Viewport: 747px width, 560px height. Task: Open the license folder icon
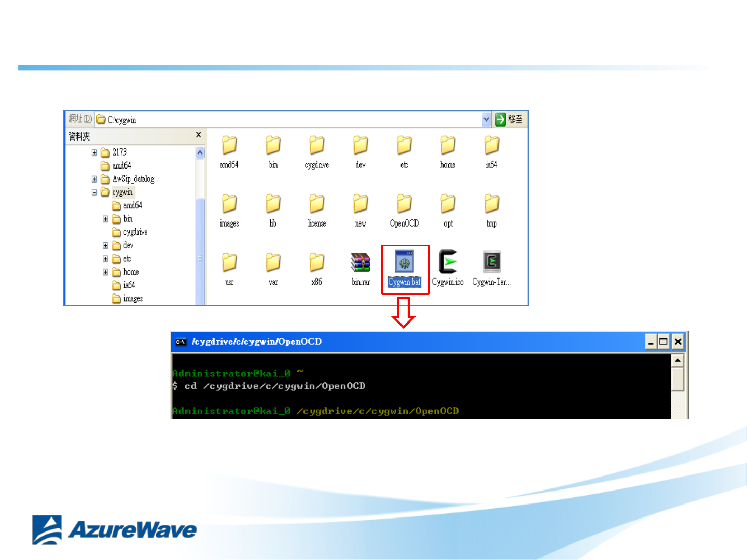click(x=317, y=204)
